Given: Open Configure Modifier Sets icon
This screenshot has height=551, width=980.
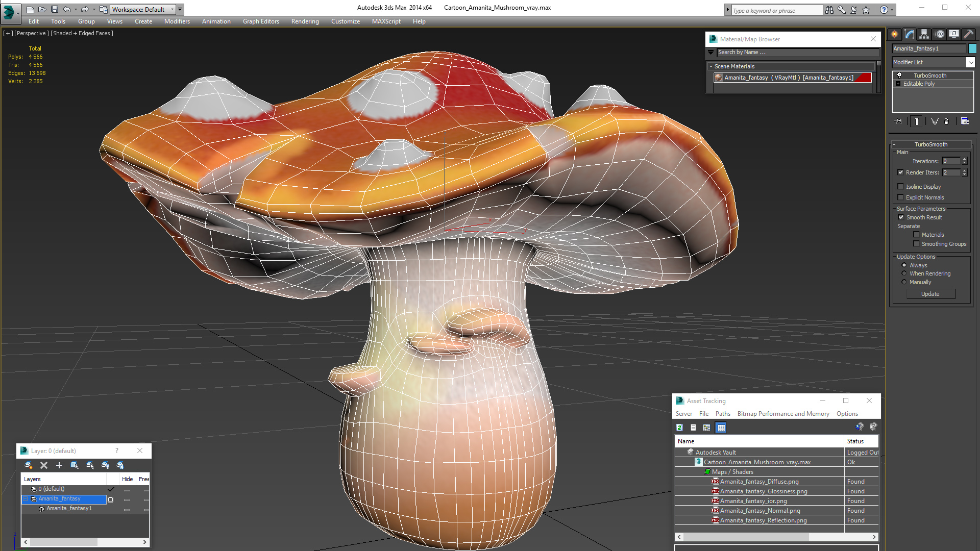Looking at the screenshot, I should (965, 121).
